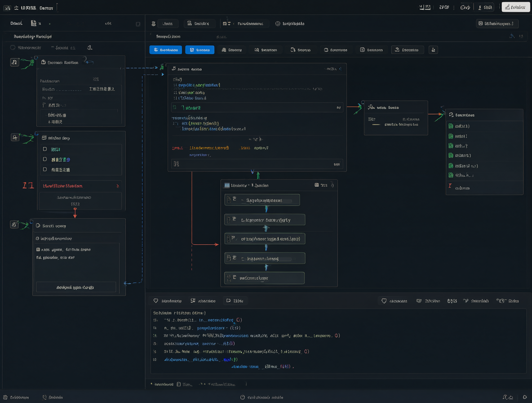Click the topmost green file icon in the right list panel

click(451, 126)
